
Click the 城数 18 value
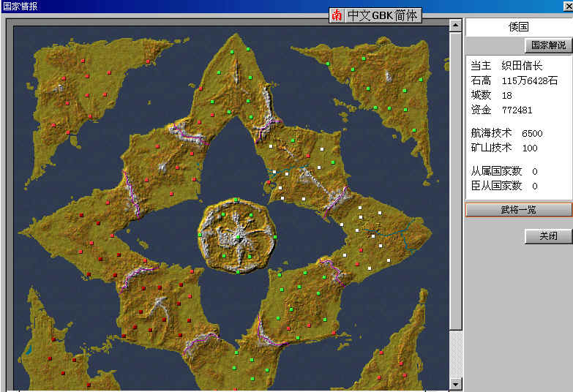tap(491, 95)
